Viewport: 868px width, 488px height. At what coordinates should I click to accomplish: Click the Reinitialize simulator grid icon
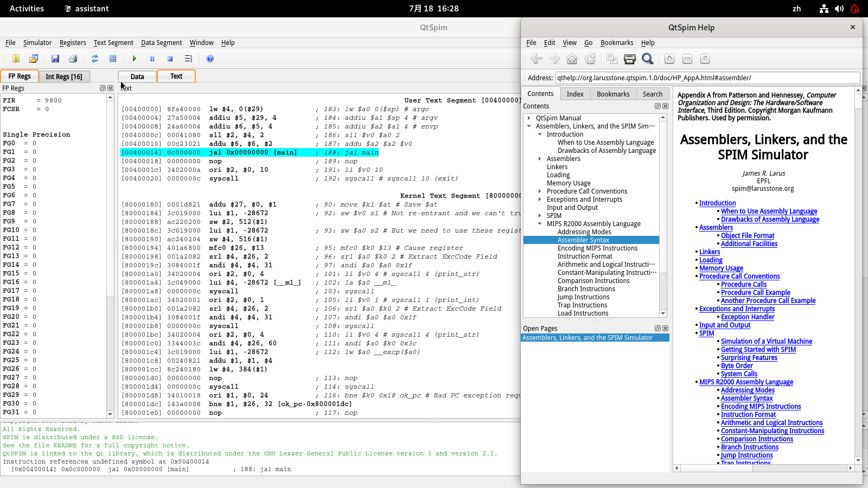113,59
